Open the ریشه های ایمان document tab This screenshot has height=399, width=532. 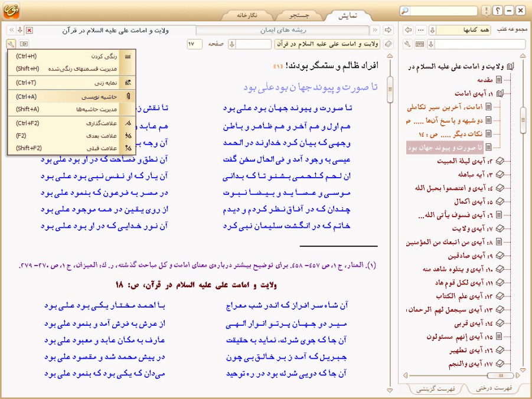pos(283,30)
